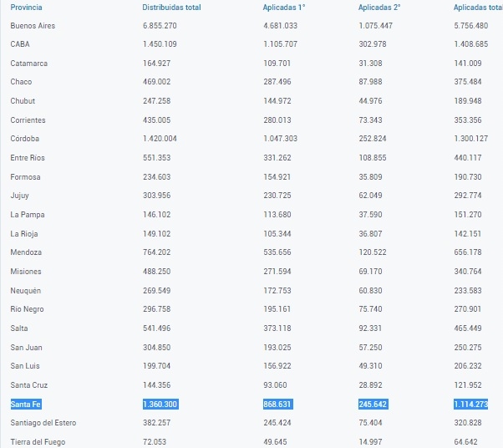
Task: Click the highlighted Santa Fe province cell
Action: [x=27, y=404]
